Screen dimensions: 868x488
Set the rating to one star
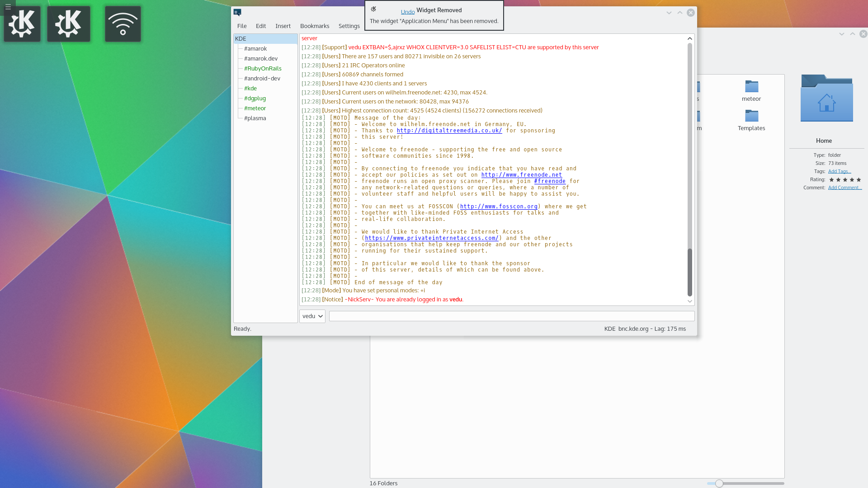(831, 180)
